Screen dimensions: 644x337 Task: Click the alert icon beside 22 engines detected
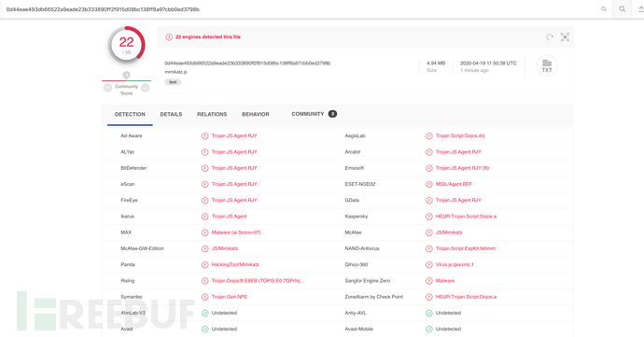point(169,37)
